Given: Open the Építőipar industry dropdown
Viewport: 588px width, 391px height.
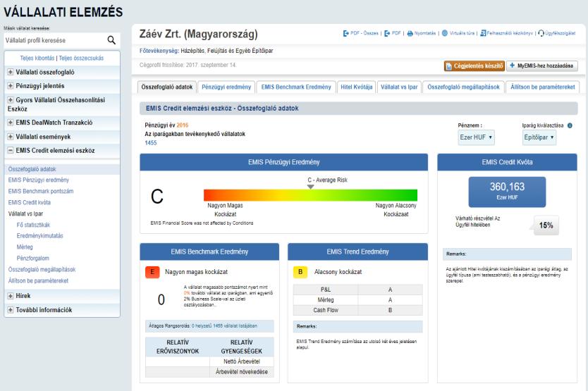Looking at the screenshot, I should coord(539,137).
